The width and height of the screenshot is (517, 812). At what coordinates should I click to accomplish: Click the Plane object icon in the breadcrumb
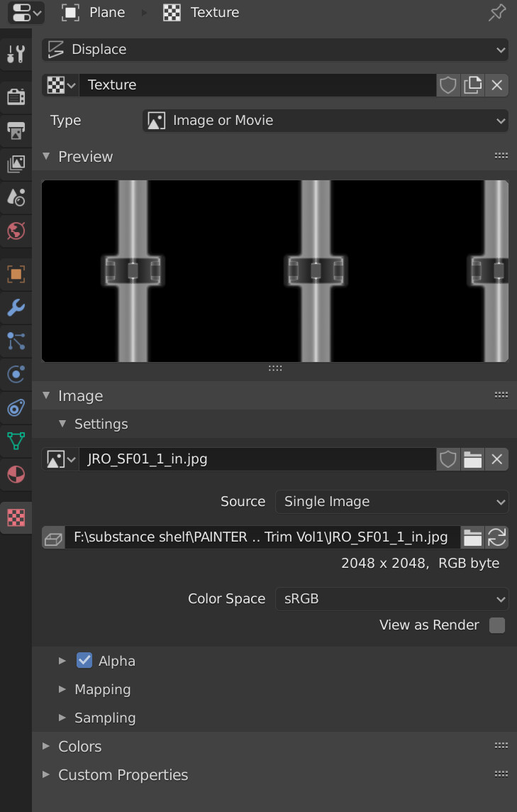tap(70, 13)
